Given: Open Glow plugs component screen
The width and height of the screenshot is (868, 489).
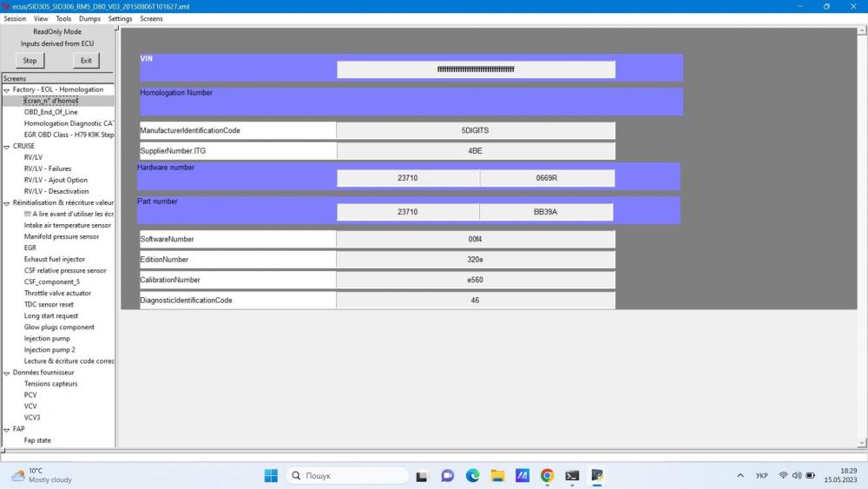Looking at the screenshot, I should point(59,327).
